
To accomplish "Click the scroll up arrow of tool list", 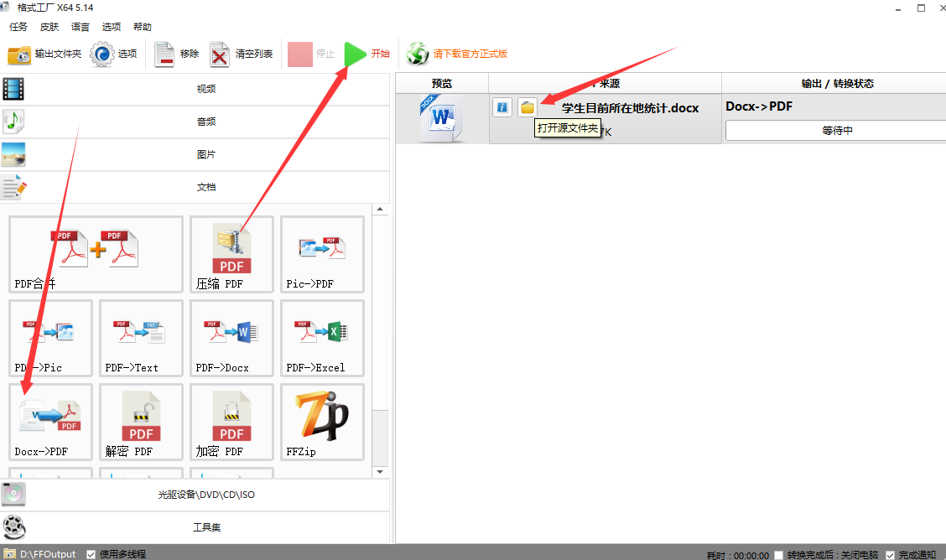I will click(380, 210).
